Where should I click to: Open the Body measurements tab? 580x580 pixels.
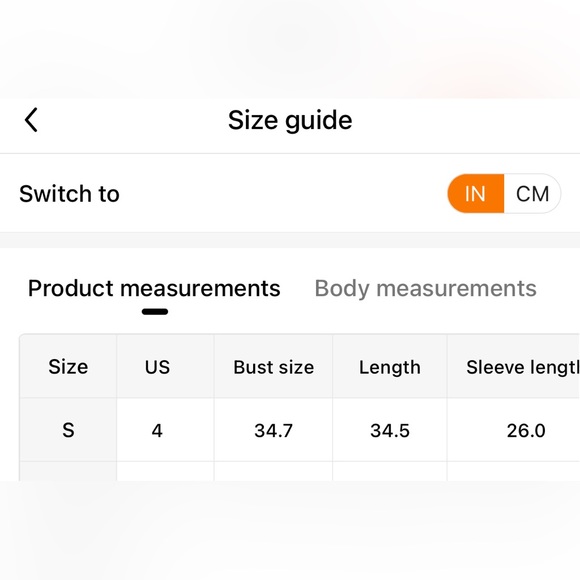coord(425,288)
